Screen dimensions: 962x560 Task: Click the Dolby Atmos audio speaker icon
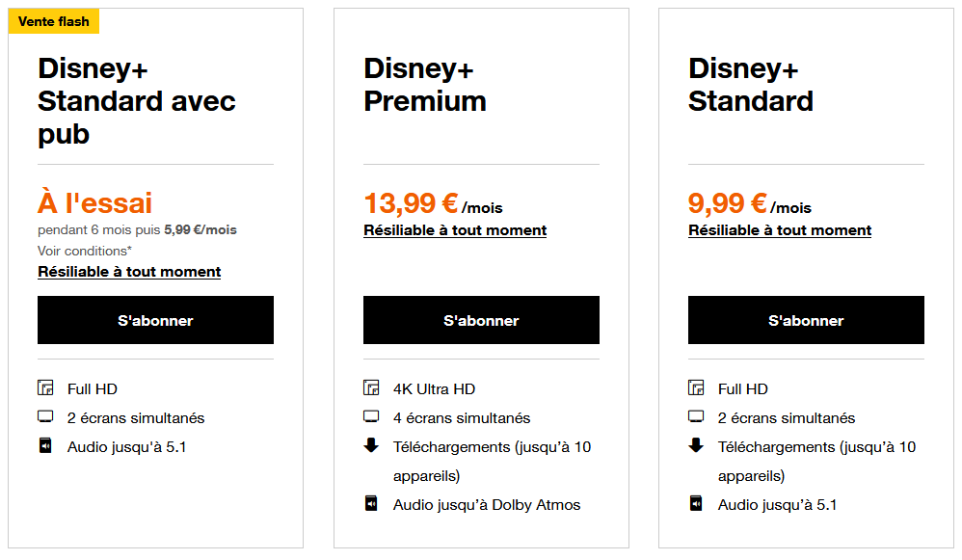pyautogui.click(x=371, y=503)
